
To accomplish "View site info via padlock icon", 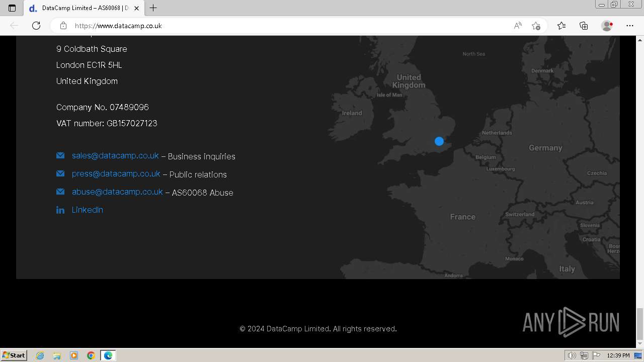I will click(x=63, y=26).
